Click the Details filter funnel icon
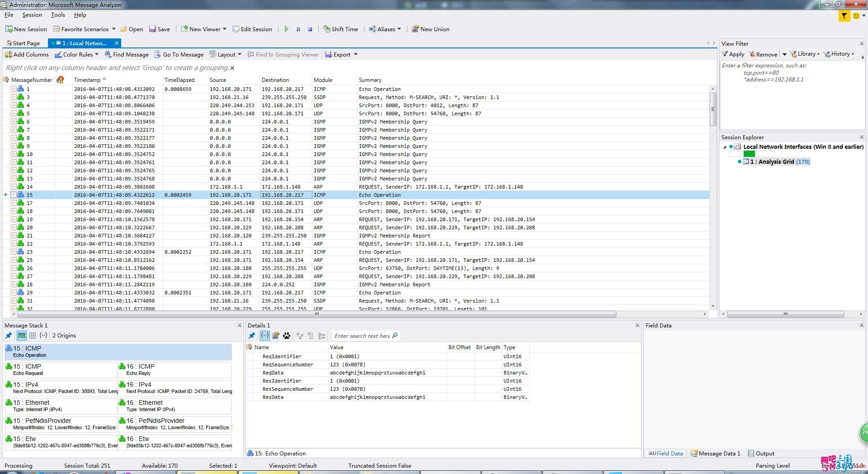 pyautogui.click(x=299, y=336)
